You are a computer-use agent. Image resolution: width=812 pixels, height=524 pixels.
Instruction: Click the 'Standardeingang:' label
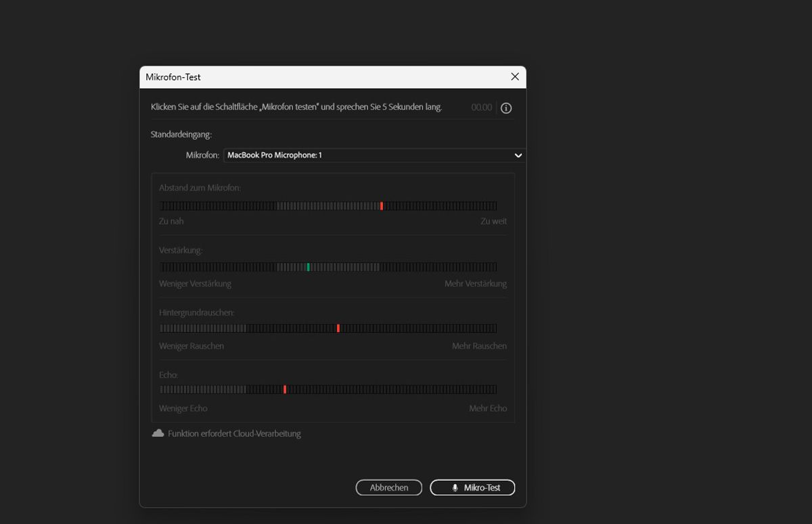181,135
